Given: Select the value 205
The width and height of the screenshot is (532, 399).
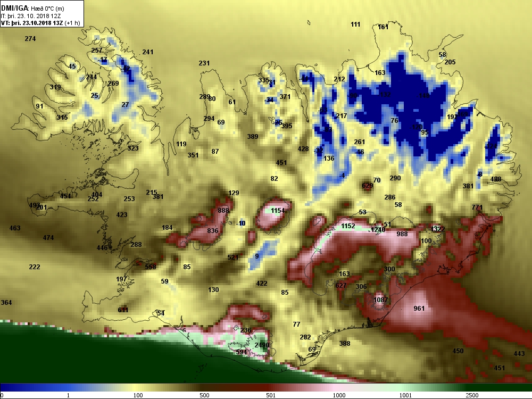Looking at the screenshot, I should tap(450, 62).
